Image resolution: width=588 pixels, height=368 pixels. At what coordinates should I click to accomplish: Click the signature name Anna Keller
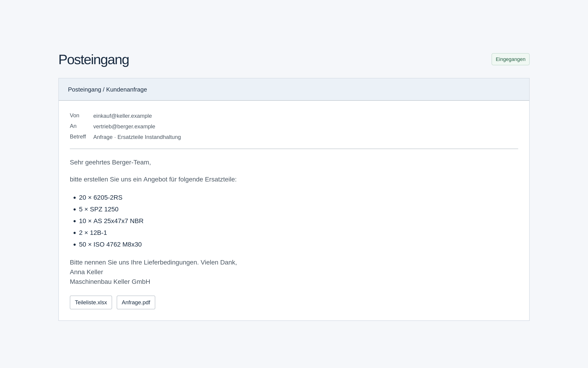[86, 272]
